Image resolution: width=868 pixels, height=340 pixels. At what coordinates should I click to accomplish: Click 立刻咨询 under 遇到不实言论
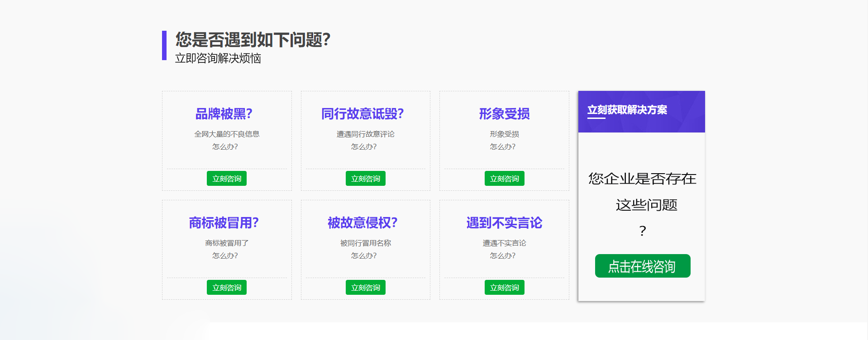tap(504, 288)
